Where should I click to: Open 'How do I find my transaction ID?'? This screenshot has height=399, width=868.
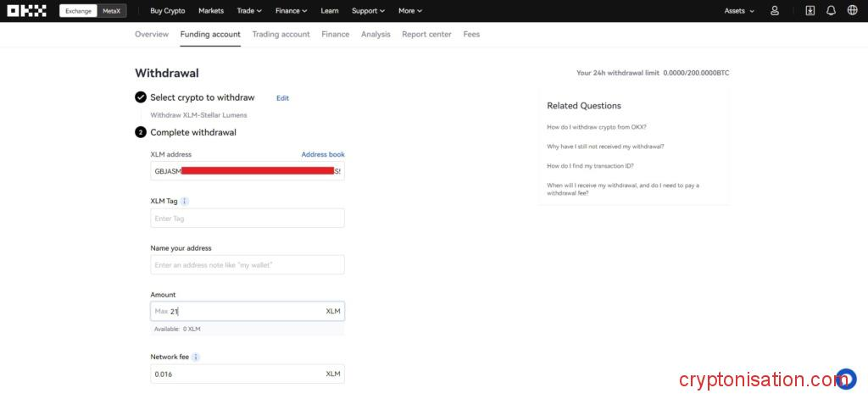point(590,166)
